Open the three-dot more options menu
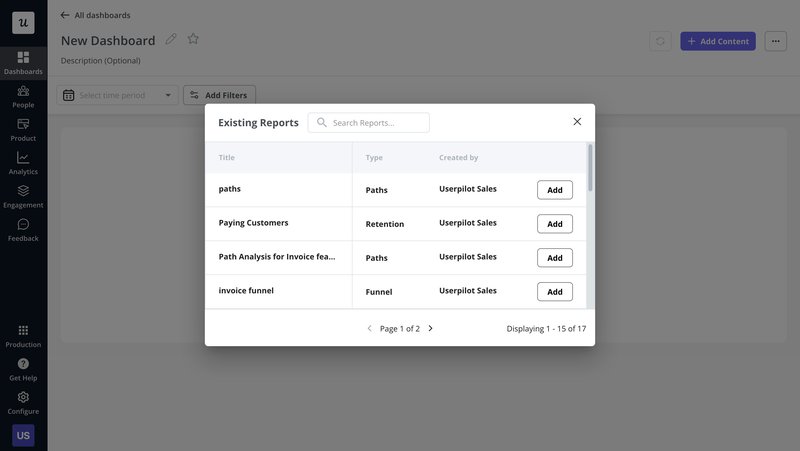The image size is (800, 451). click(x=775, y=41)
